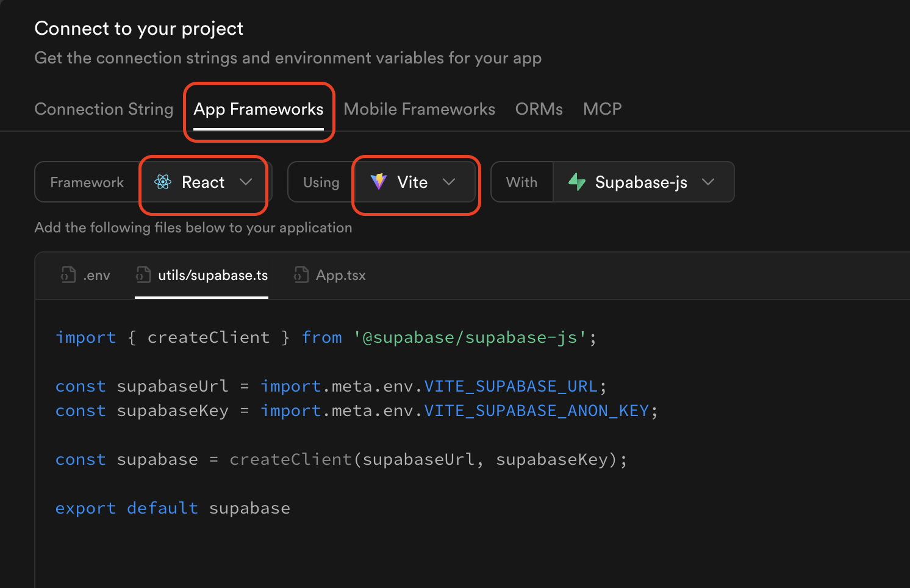
Task: Click the Framework label field
Action: 87,181
